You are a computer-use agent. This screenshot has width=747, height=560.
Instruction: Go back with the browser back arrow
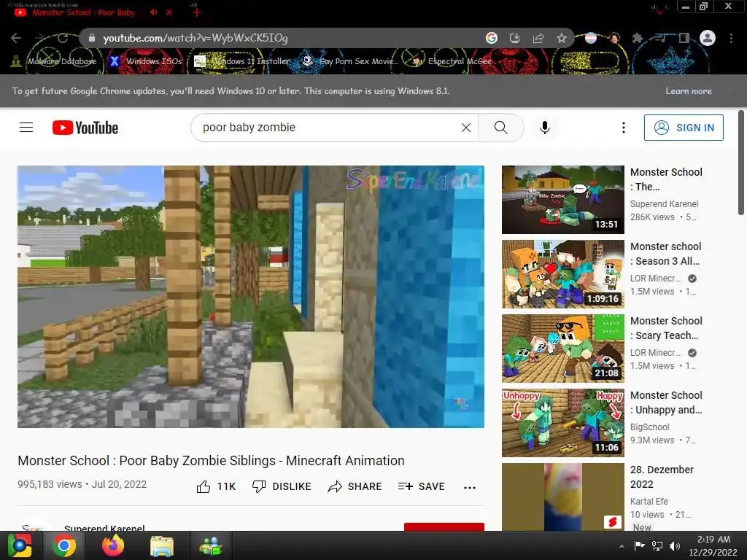pyautogui.click(x=16, y=38)
